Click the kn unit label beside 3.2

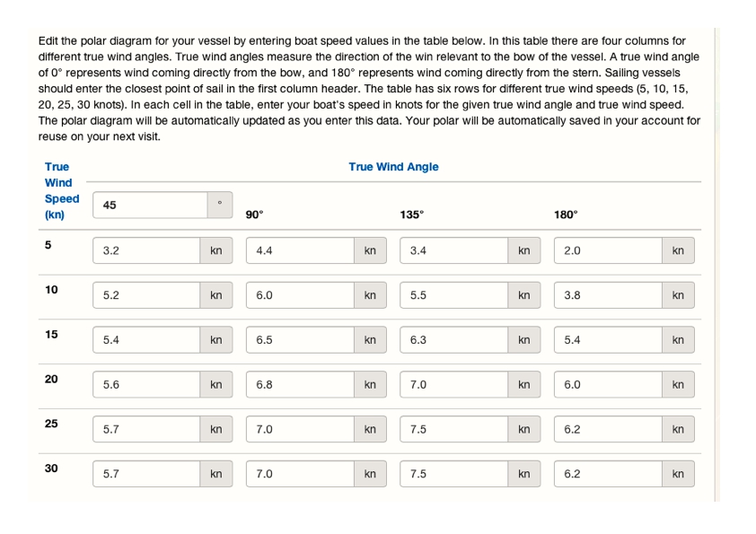(x=216, y=250)
